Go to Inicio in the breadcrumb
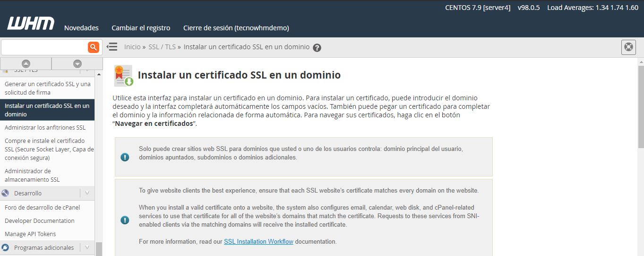This screenshot has height=256, width=644. (x=132, y=47)
